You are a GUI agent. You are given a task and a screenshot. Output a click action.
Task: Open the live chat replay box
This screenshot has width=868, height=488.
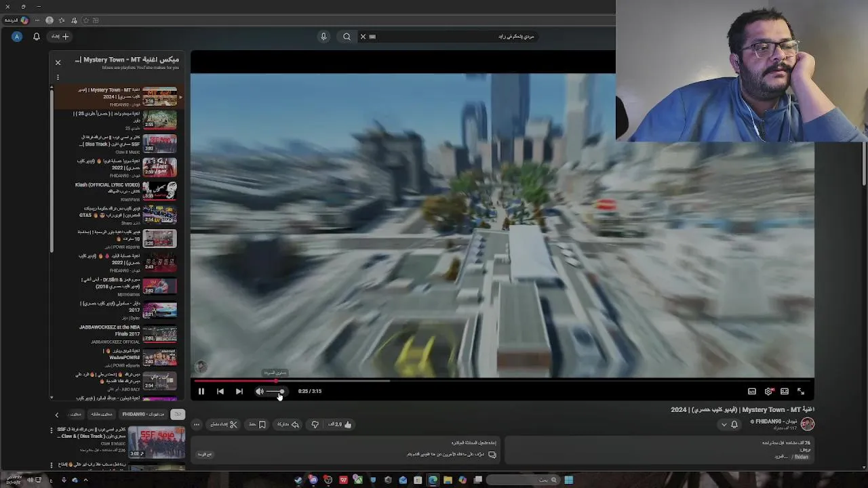coord(346,449)
